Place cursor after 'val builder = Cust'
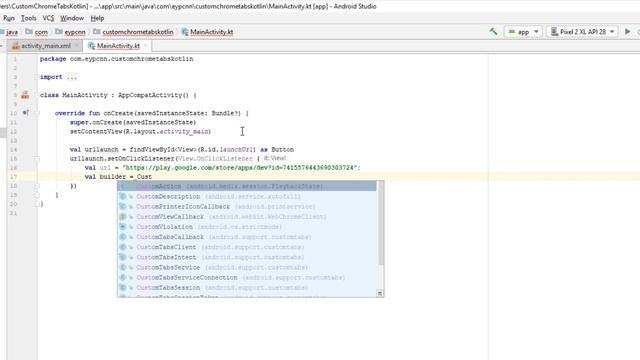 tap(152, 177)
